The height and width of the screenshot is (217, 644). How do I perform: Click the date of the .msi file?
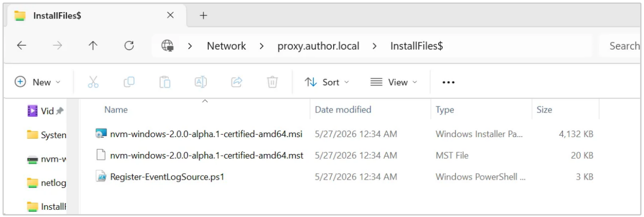356,134
